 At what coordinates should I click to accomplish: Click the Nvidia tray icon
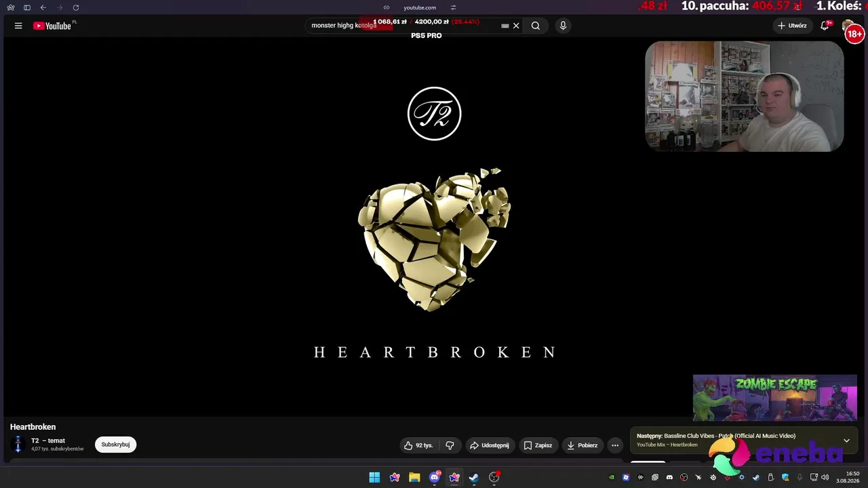pyautogui.click(x=612, y=477)
